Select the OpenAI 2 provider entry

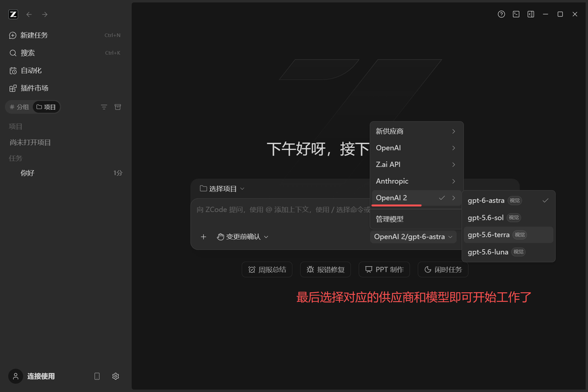point(416,197)
